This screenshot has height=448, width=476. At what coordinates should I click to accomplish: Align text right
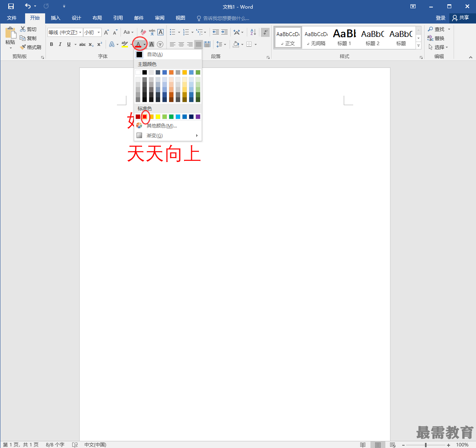pyautogui.click(x=190, y=44)
